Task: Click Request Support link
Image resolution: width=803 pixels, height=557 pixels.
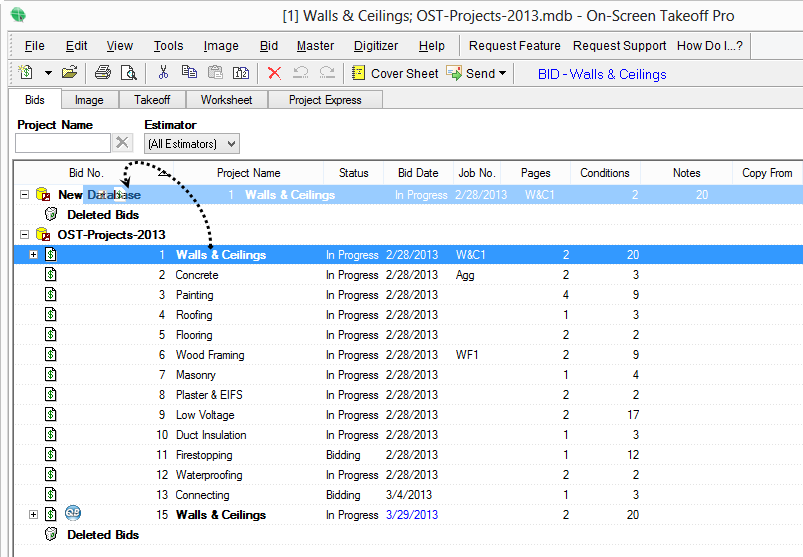Action: point(620,46)
